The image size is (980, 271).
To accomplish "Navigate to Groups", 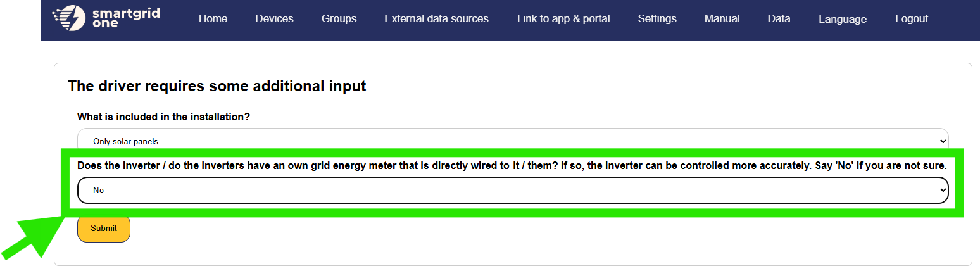I will (339, 19).
